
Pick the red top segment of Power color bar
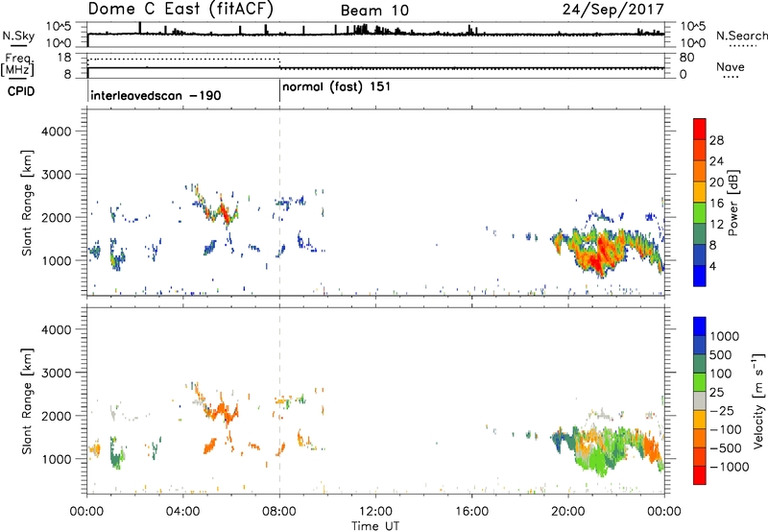pos(700,129)
